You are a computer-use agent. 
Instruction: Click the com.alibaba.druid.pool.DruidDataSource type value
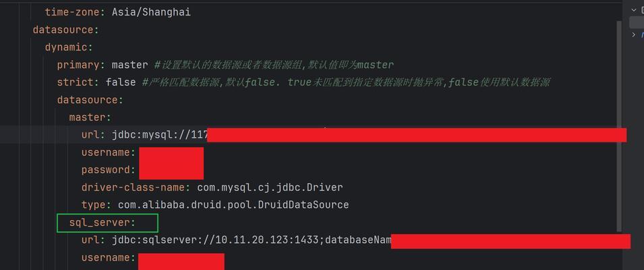(233, 205)
